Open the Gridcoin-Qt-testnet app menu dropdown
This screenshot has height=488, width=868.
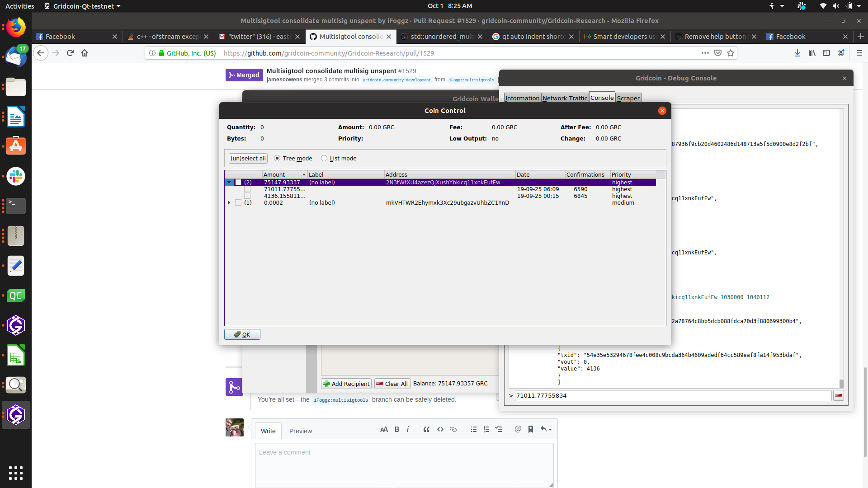click(83, 6)
